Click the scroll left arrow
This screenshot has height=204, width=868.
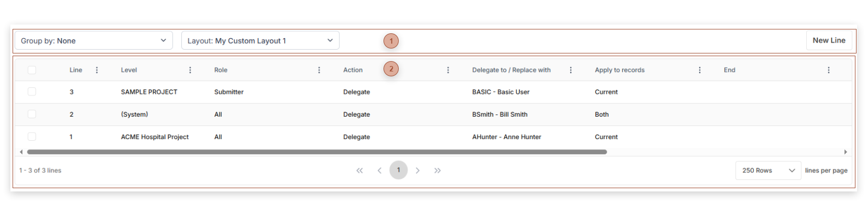(x=21, y=152)
